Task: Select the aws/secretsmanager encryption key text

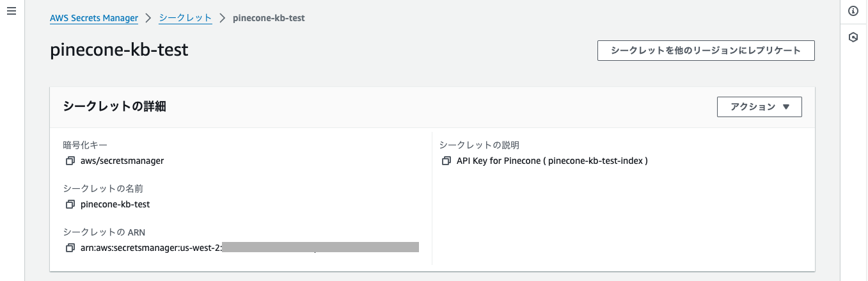Action: click(122, 161)
